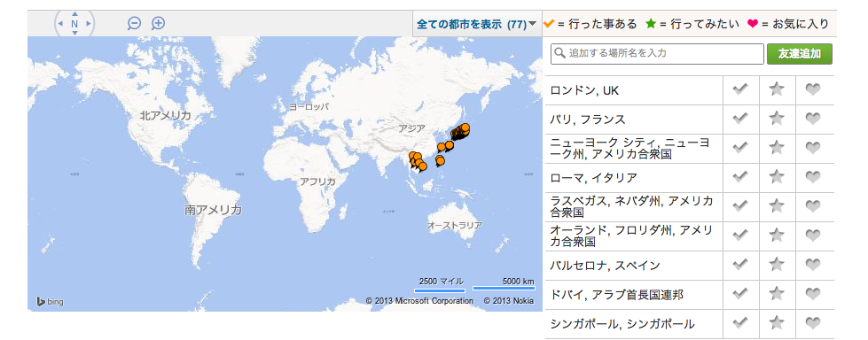Click the 追加する場所名を入力 search field
Image resolution: width=868 pixels, height=340 pixels.
point(657,54)
